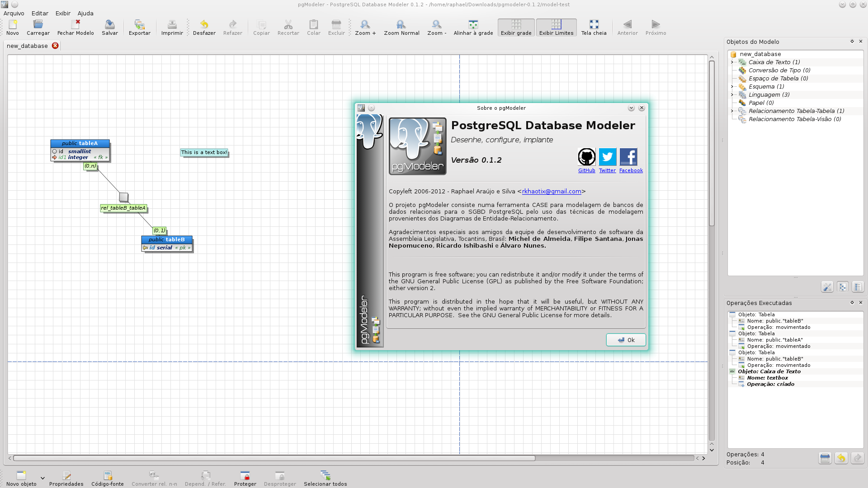Close the new_database tab

click(55, 46)
